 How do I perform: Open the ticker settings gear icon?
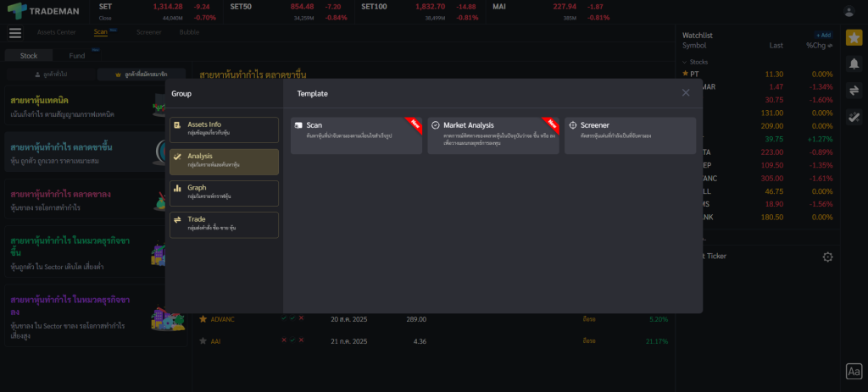click(x=827, y=257)
